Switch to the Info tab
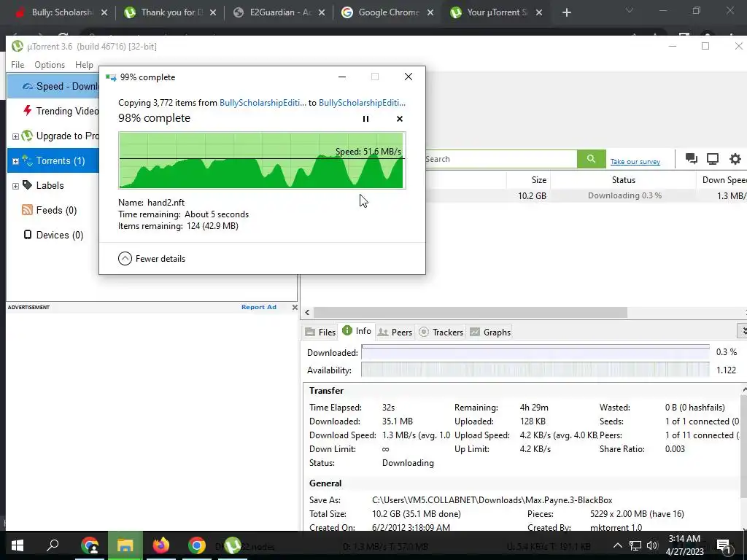This screenshot has height=560, width=747. click(356, 331)
